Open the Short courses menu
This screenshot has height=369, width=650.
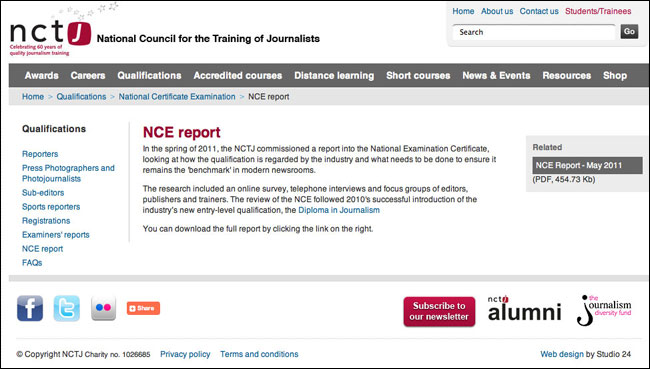[x=418, y=75]
